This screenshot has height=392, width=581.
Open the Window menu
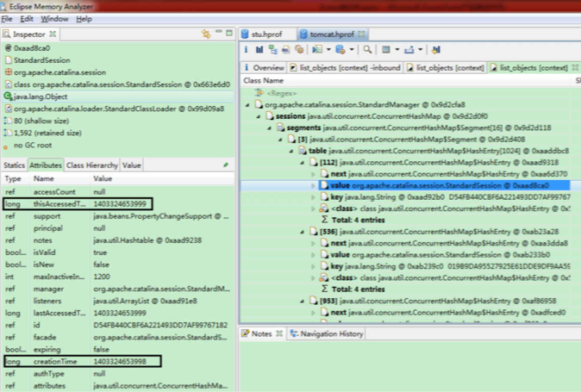54,18
